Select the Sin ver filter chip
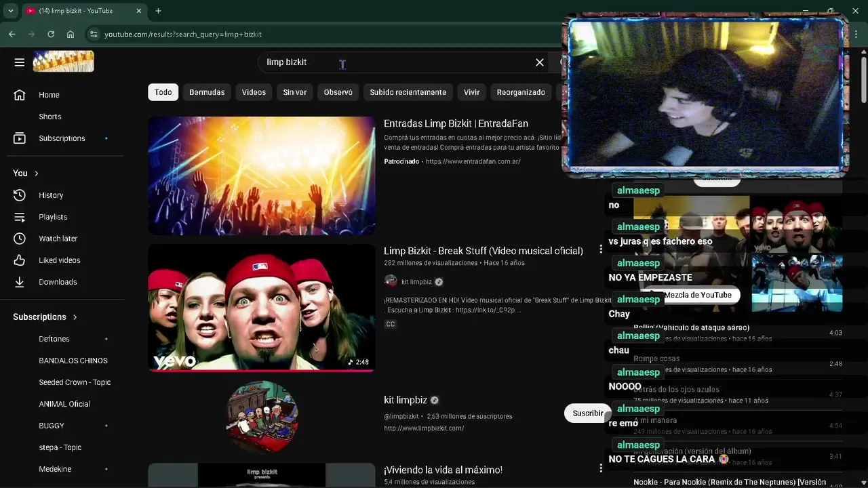 pos(295,92)
